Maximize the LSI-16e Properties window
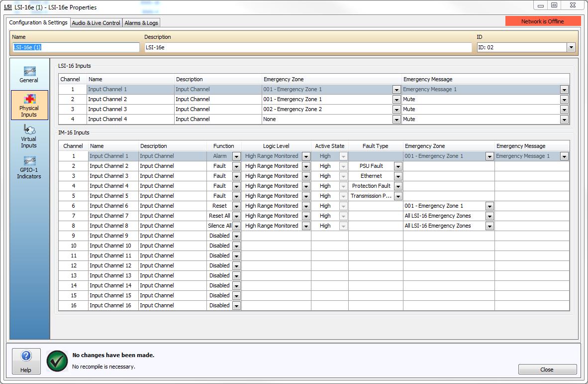 [554, 5]
